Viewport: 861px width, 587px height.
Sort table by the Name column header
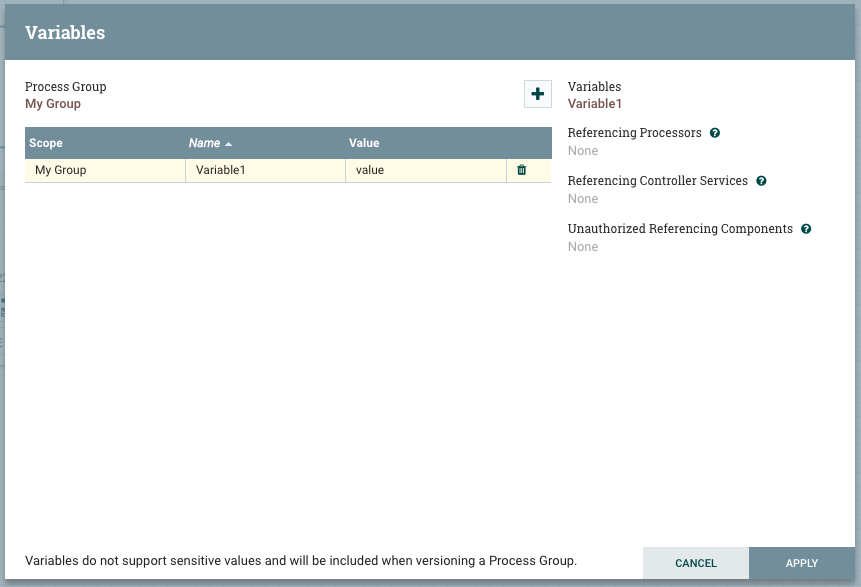pyautogui.click(x=265, y=143)
